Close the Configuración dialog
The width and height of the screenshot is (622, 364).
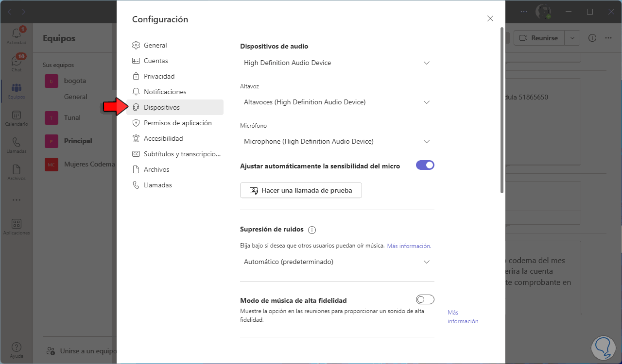click(x=490, y=19)
